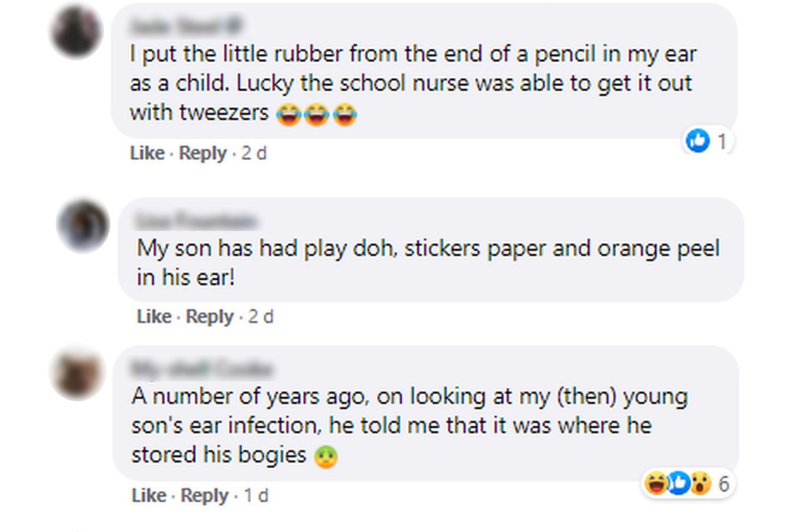
Task: Click the wow reaction icon on bogies comment
Action: tap(700, 483)
